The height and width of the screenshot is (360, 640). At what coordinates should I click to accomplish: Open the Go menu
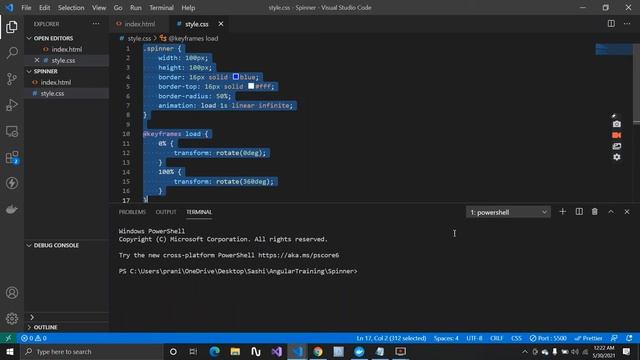coord(118,7)
